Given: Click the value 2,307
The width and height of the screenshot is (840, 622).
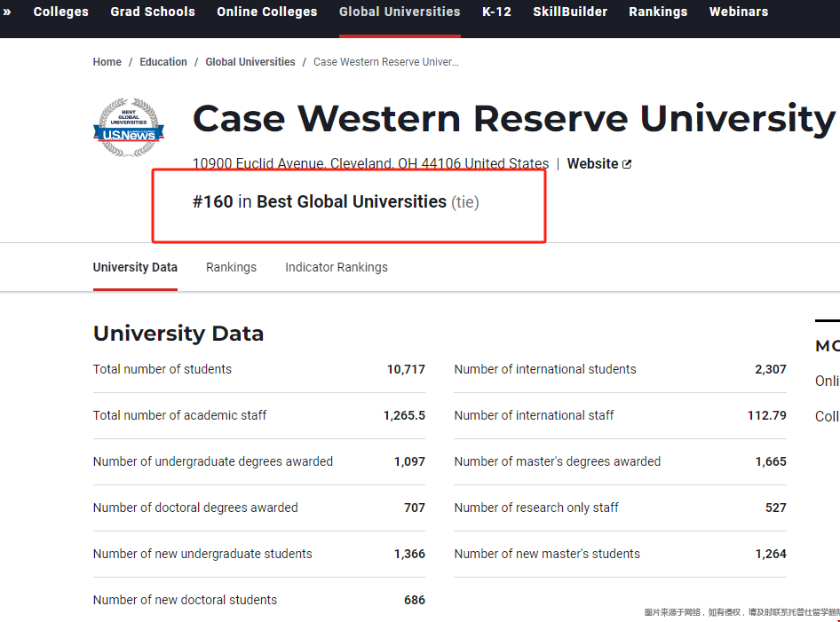Looking at the screenshot, I should pos(771,369).
